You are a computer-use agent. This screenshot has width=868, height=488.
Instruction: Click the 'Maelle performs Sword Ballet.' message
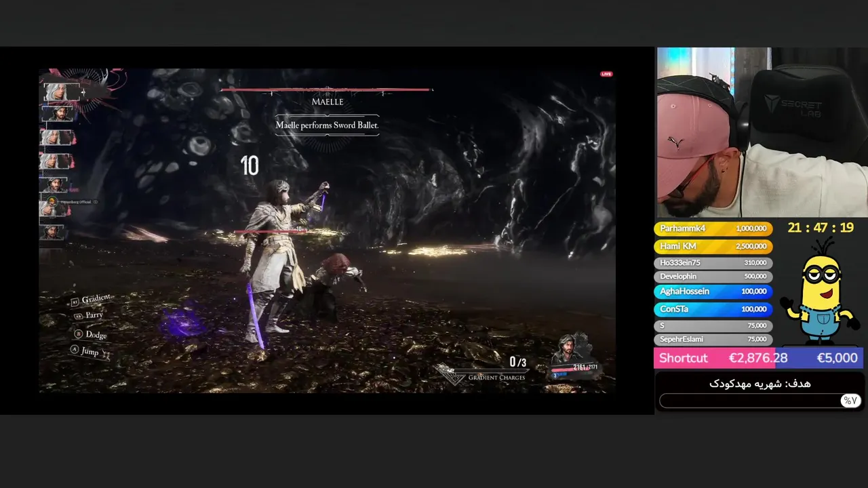[327, 125]
